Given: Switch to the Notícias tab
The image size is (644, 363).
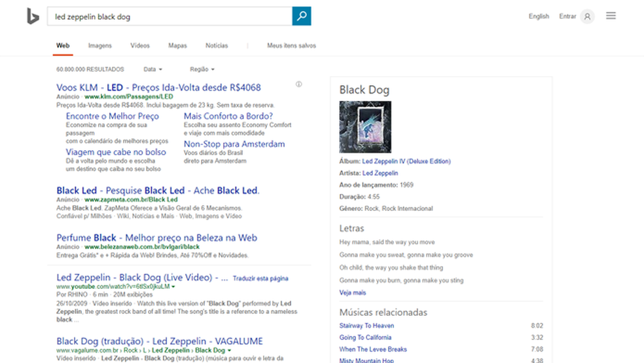Looking at the screenshot, I should (x=217, y=46).
